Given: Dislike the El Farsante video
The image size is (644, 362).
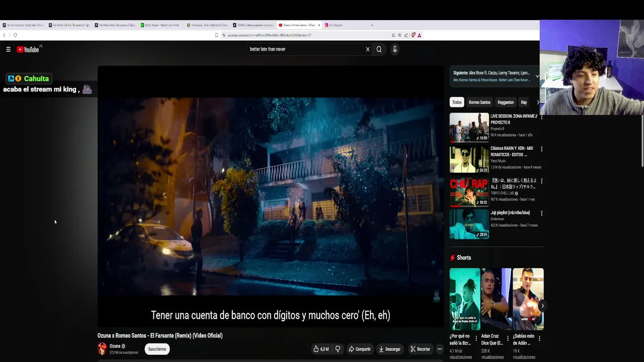Looking at the screenshot, I should click(x=338, y=349).
